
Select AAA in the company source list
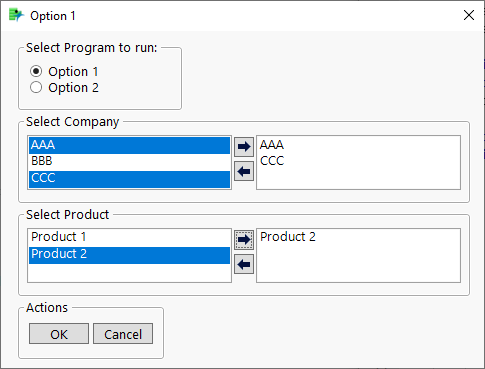click(x=129, y=145)
